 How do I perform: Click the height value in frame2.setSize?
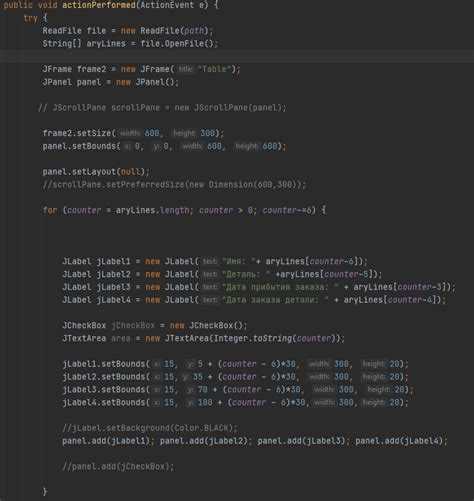point(207,133)
